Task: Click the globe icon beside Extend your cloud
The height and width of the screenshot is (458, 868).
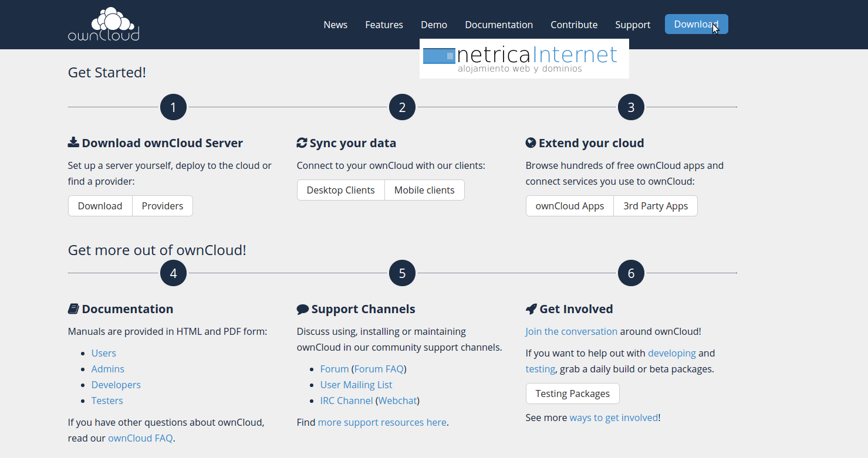Action: [x=531, y=143]
